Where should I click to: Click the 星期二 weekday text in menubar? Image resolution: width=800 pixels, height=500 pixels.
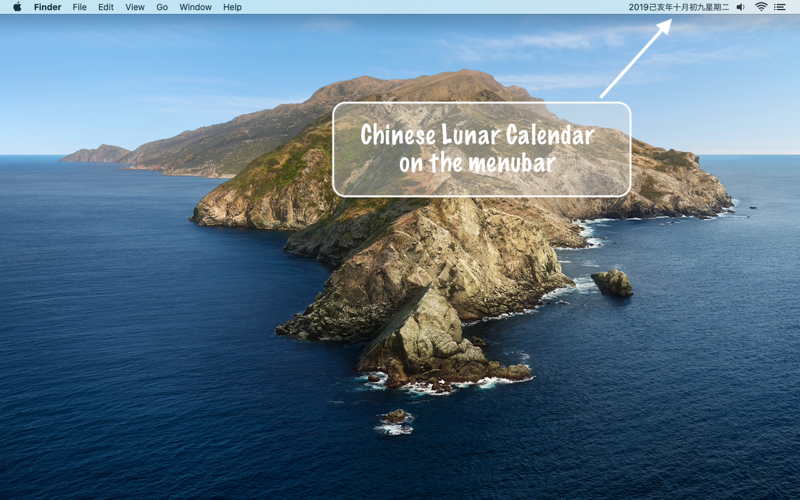716,7
